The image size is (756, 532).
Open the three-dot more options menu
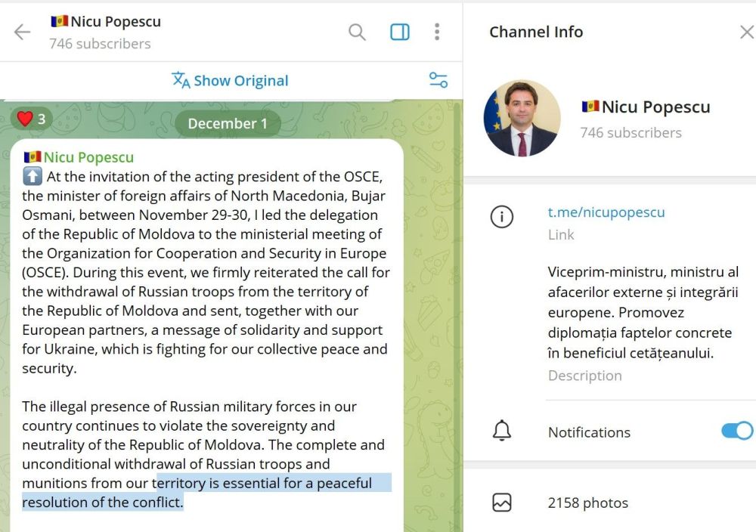pos(437,32)
